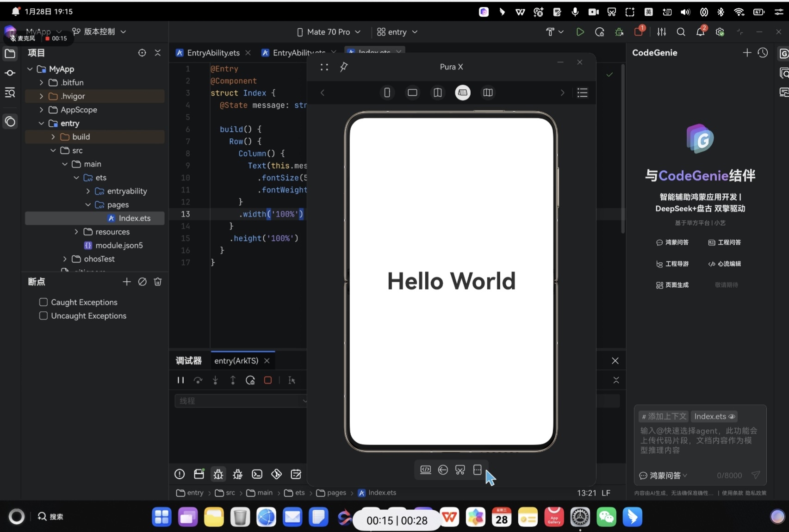The image size is (789, 532).
Task: Enable Caught Exceptions checkbox
Action: pyautogui.click(x=43, y=302)
